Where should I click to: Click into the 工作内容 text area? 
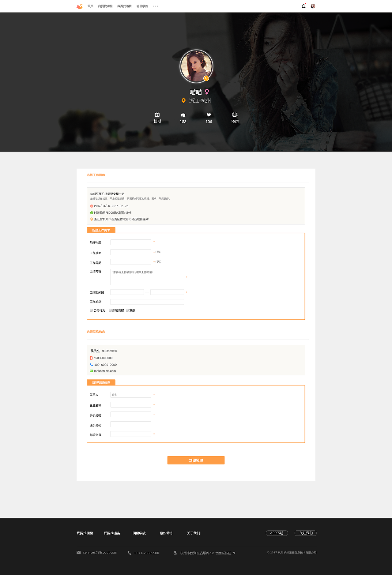click(x=147, y=277)
